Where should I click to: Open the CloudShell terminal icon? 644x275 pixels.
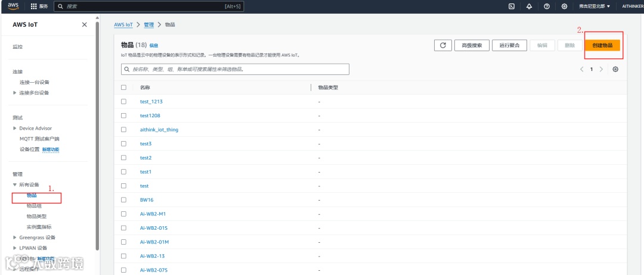pos(512,6)
